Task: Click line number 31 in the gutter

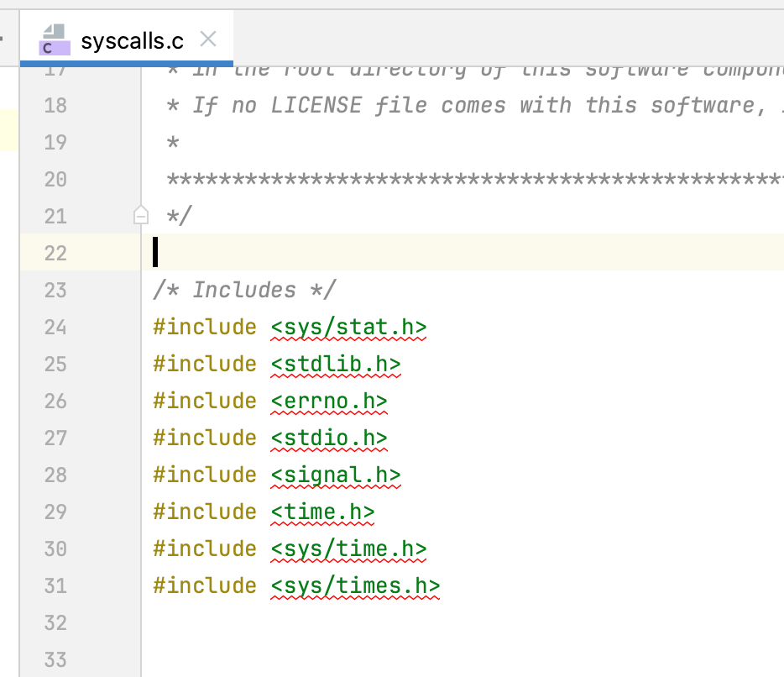Action: [55, 585]
